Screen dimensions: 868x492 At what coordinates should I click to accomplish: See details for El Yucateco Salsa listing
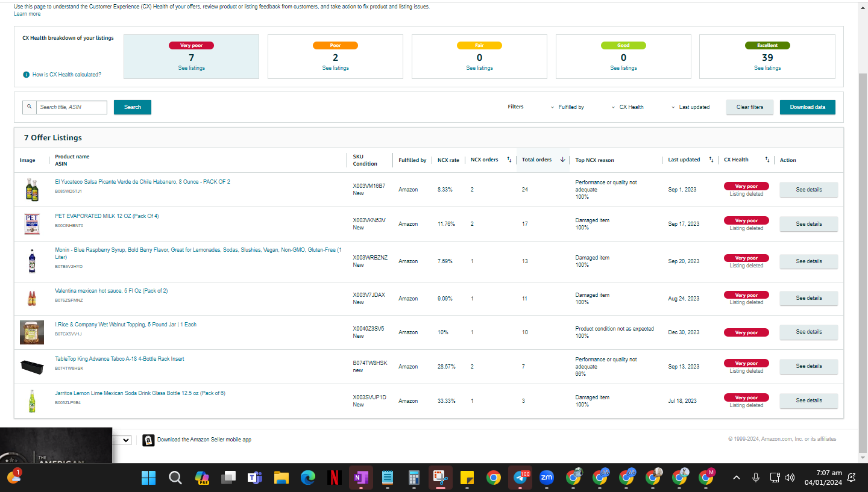(808, 190)
